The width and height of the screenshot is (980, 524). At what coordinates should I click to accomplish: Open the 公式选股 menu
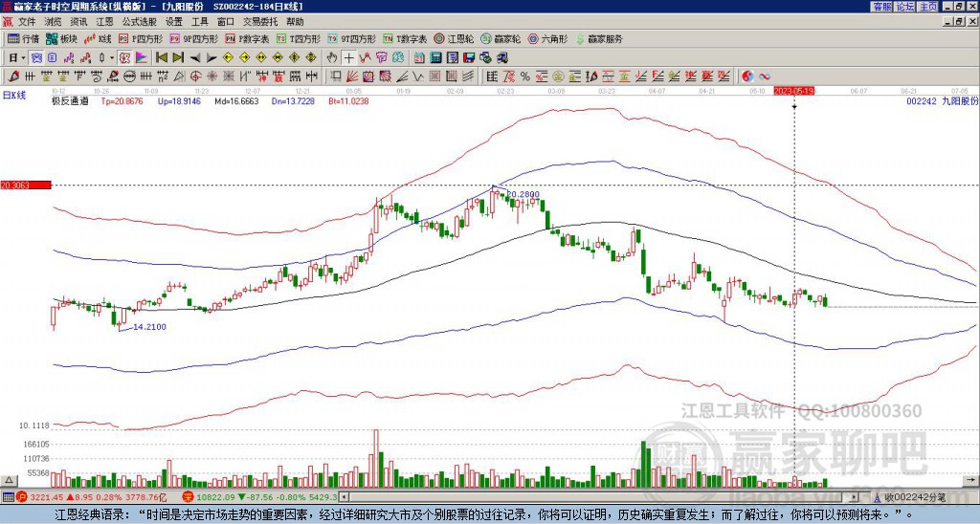(140, 22)
